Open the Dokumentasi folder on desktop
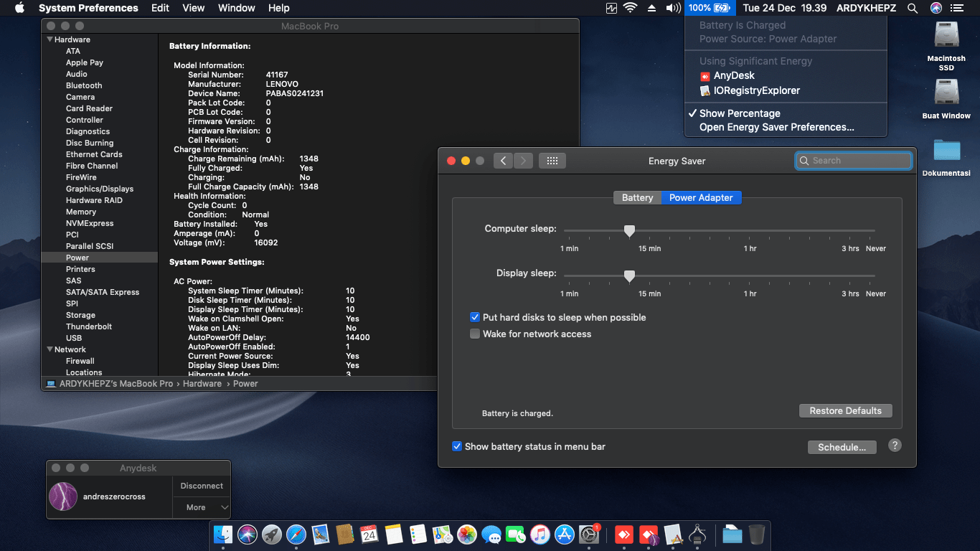Image resolution: width=980 pixels, height=551 pixels. tap(946, 151)
